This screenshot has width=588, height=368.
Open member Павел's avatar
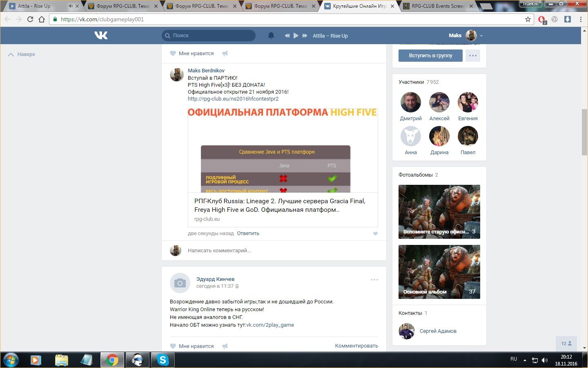pyautogui.click(x=468, y=136)
